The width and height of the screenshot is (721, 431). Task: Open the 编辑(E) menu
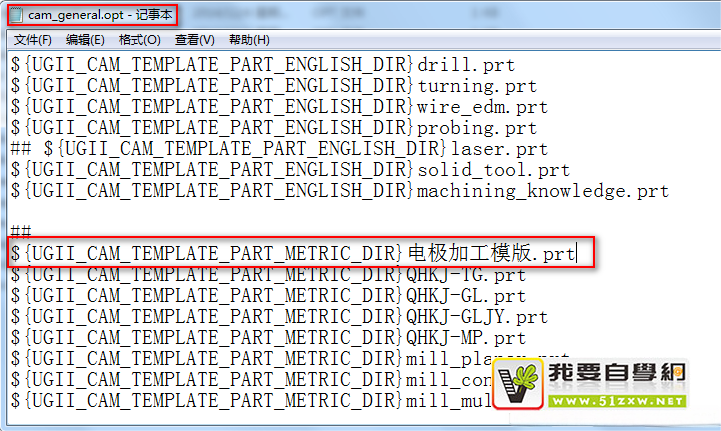click(x=85, y=40)
